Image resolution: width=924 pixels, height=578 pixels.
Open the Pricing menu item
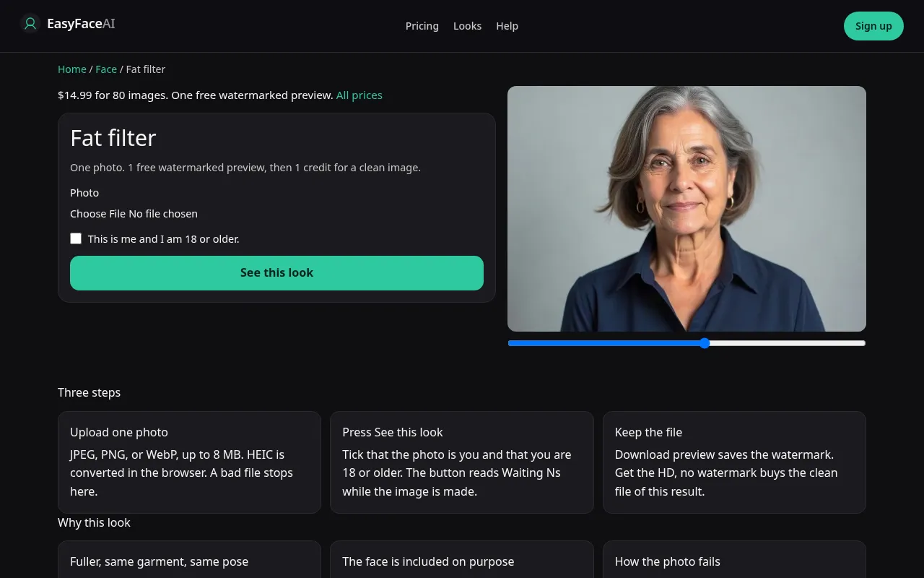tap(422, 26)
